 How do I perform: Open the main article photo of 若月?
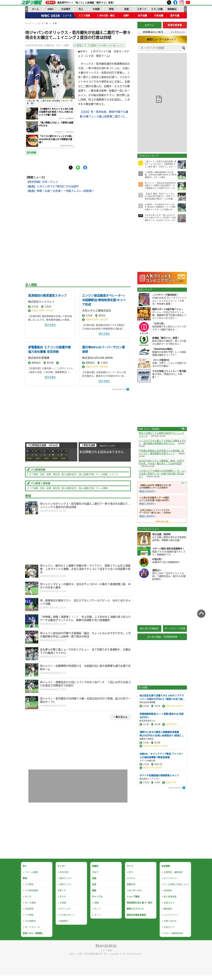(50, 74)
